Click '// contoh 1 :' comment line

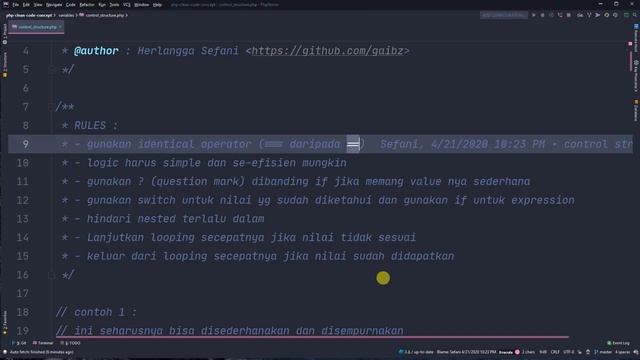[96, 312]
